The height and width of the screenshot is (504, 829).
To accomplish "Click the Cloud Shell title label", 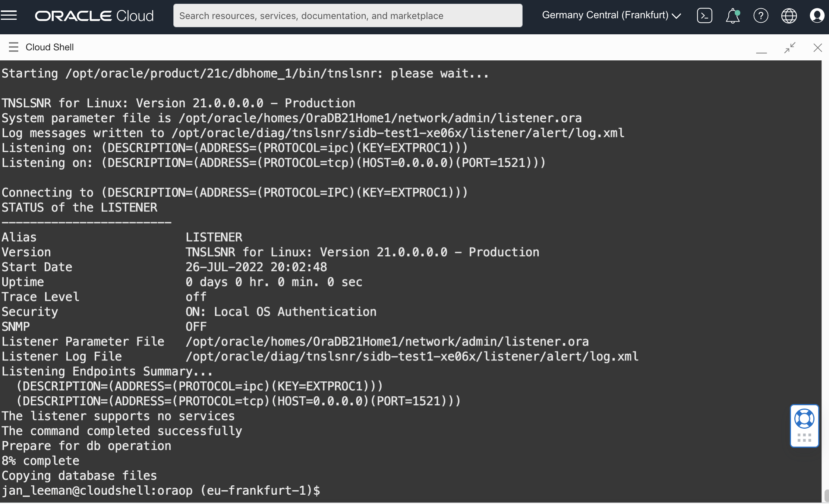I will click(x=49, y=47).
